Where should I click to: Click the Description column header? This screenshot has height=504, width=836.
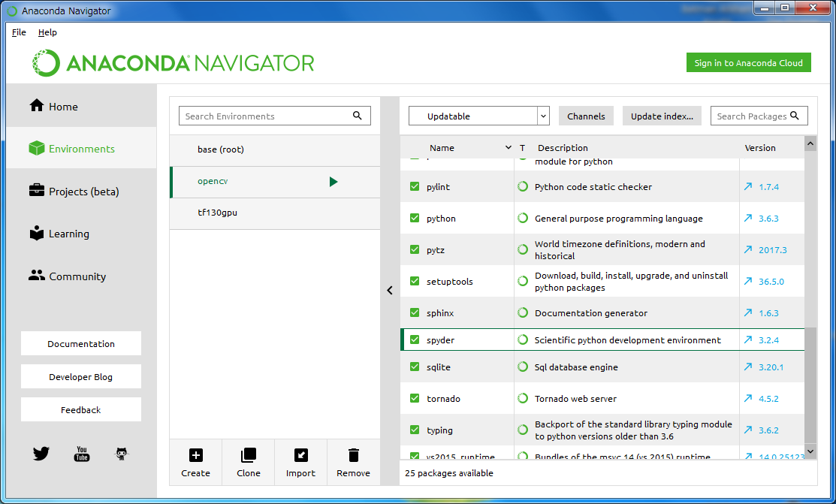click(x=563, y=148)
